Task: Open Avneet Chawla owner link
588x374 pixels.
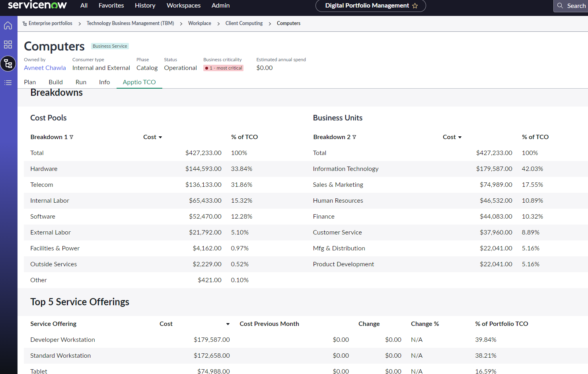Action: point(45,68)
